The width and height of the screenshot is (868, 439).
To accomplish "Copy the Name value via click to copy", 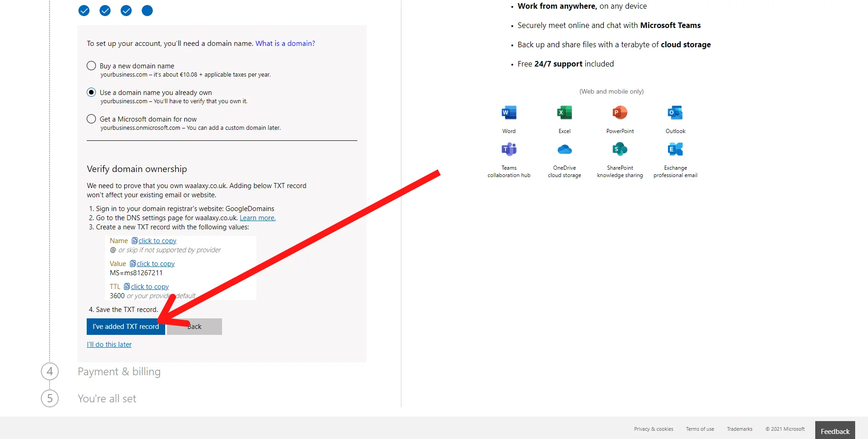I will point(157,241).
